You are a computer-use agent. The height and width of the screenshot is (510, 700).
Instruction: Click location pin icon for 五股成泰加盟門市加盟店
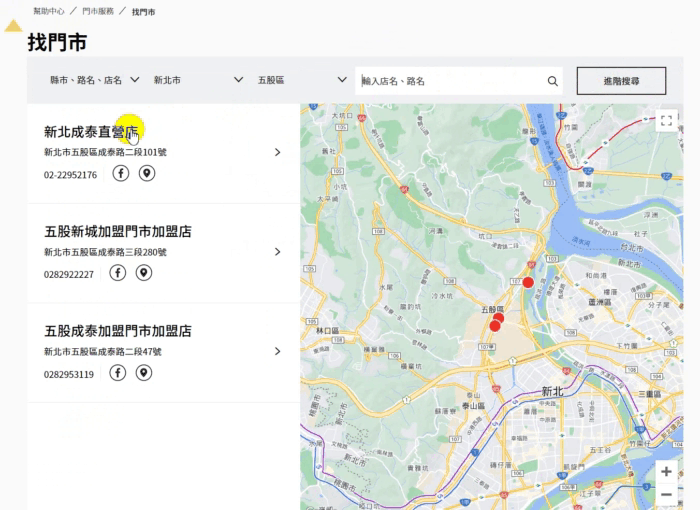click(x=144, y=373)
